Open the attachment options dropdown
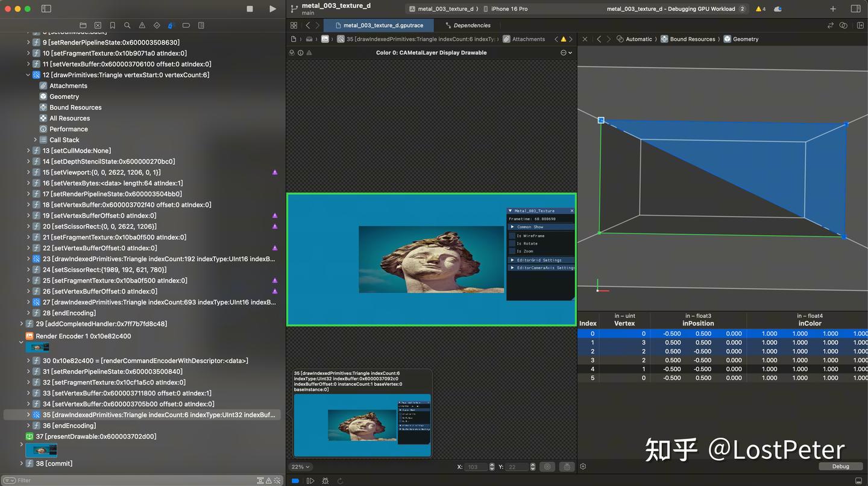 (x=566, y=52)
